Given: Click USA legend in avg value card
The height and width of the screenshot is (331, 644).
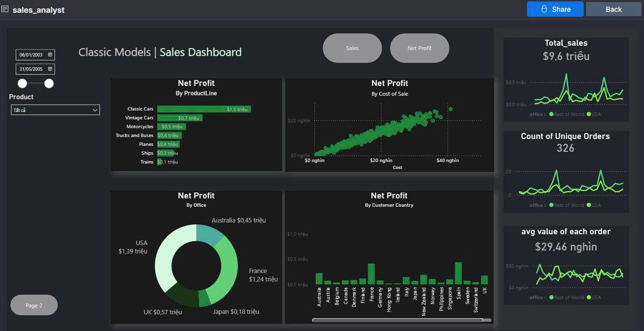Looking at the screenshot, I should pyautogui.click(x=594, y=298).
